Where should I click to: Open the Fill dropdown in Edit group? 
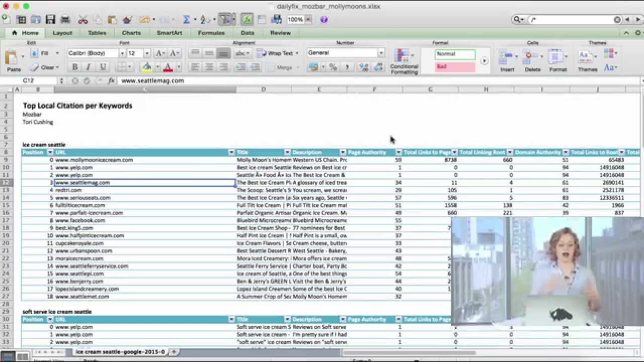(x=57, y=53)
